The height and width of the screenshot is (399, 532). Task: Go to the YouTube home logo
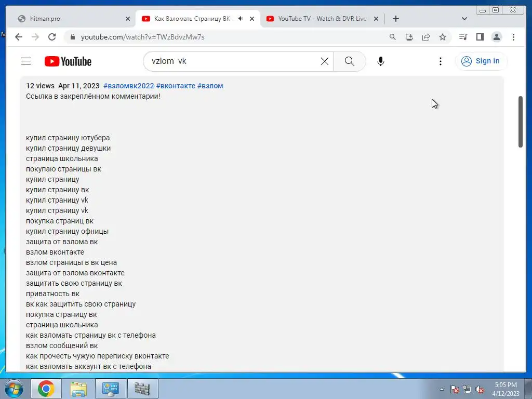point(68,61)
